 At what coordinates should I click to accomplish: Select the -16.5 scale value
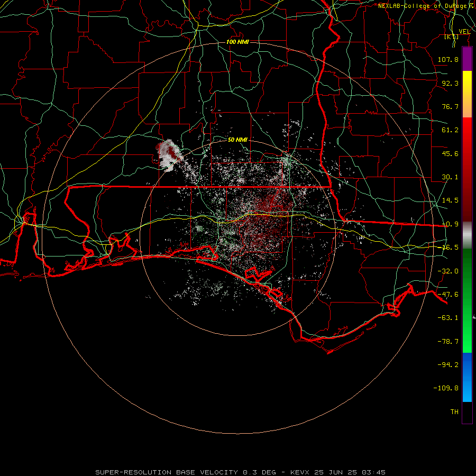[x=450, y=248]
